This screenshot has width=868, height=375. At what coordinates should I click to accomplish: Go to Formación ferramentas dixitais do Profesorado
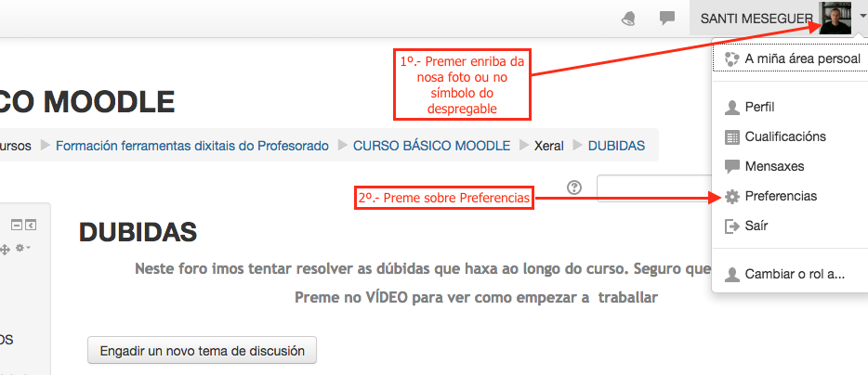[192, 146]
